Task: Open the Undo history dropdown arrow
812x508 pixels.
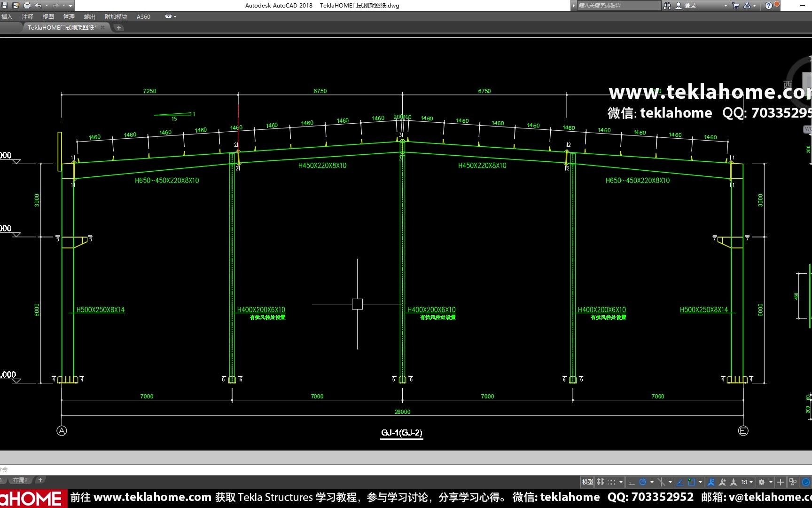Action: (47, 6)
